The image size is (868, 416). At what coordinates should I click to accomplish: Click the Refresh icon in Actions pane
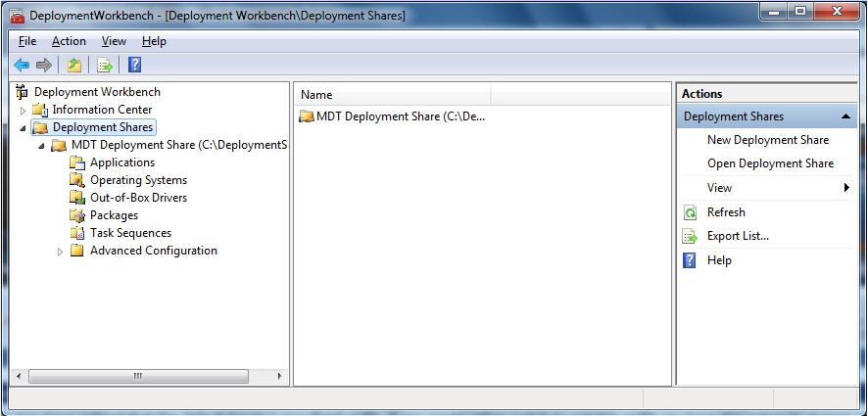tap(690, 212)
